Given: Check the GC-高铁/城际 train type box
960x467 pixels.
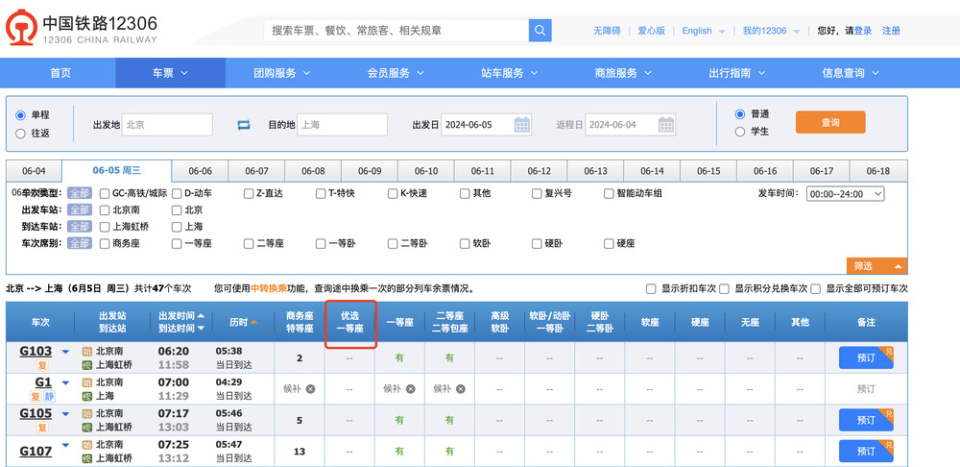Looking at the screenshot, I should pos(104,194).
